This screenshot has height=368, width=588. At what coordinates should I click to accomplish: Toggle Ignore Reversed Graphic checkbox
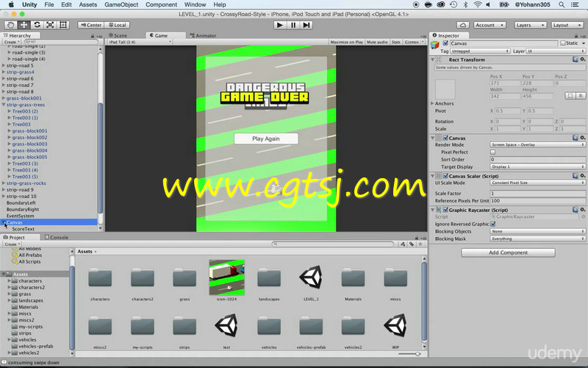click(x=492, y=224)
